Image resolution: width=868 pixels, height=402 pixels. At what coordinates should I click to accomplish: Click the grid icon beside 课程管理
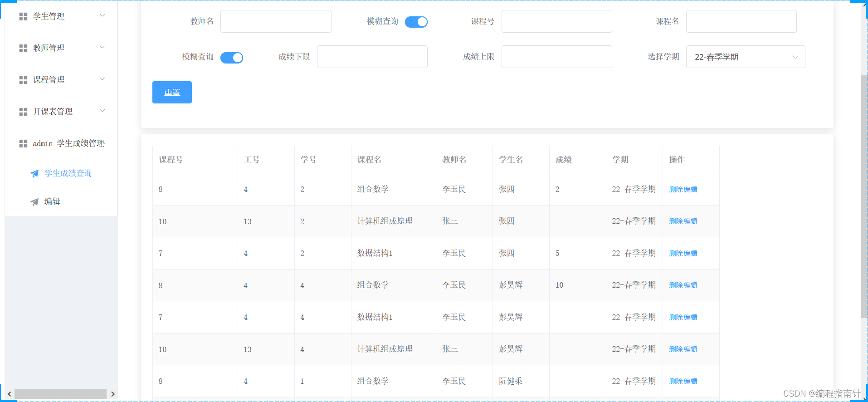(23, 80)
